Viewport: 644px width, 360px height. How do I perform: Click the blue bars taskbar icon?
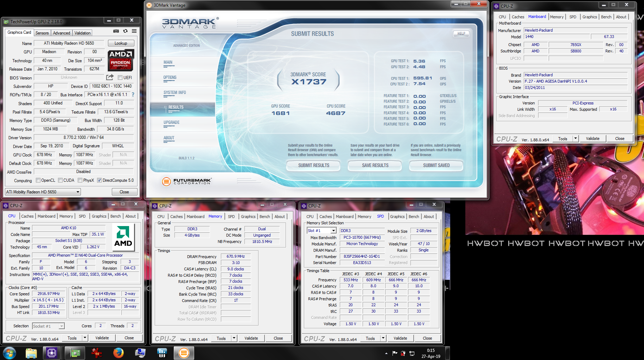(x=162, y=353)
